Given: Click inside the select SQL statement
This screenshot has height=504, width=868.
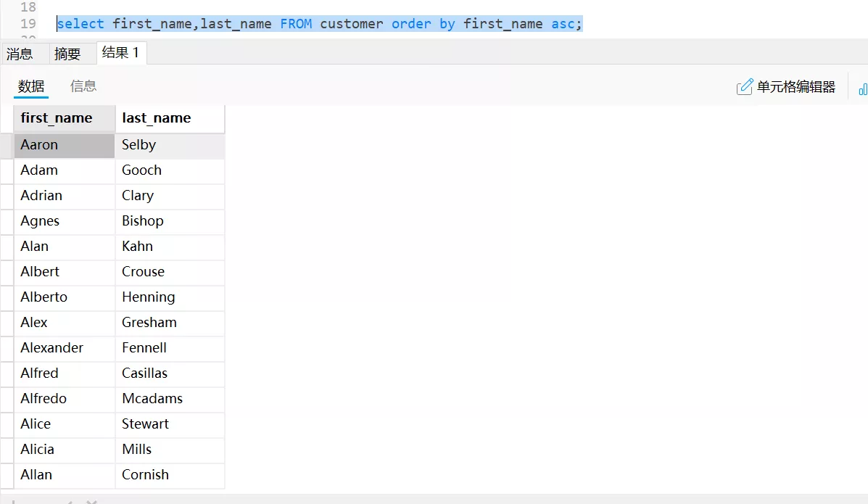Looking at the screenshot, I should pos(319,24).
